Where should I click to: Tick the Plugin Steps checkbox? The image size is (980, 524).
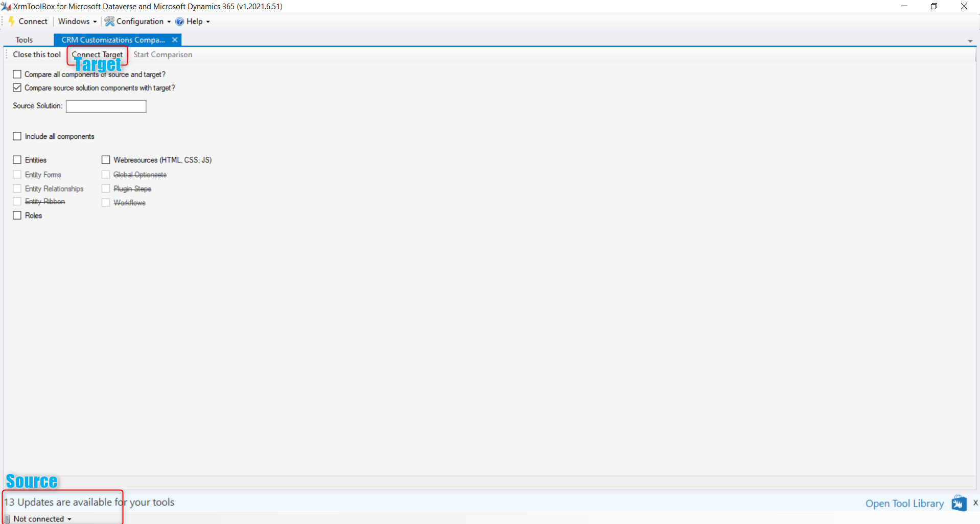(106, 188)
